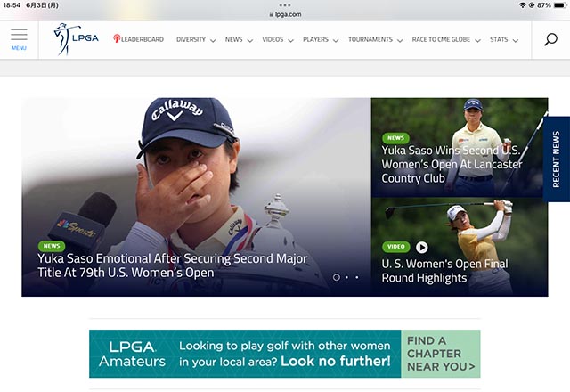Viewport: 570px width, 392px height.
Task: Open the Players menu item
Action: click(315, 39)
